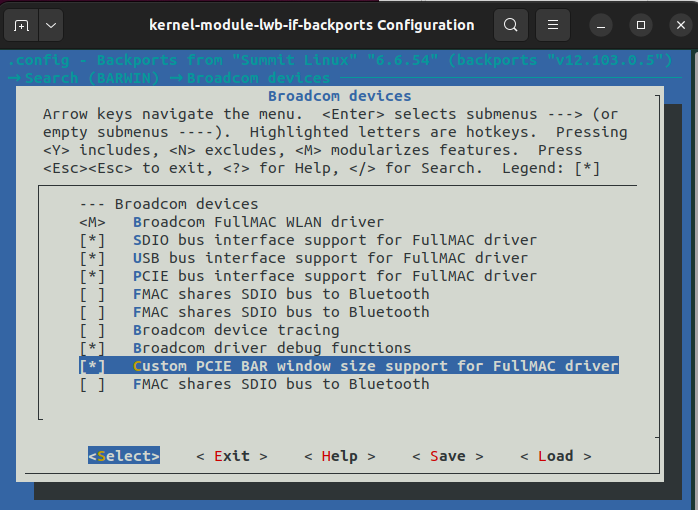
Task: Select Custom PCIE BAR window size entry
Action: pos(375,366)
